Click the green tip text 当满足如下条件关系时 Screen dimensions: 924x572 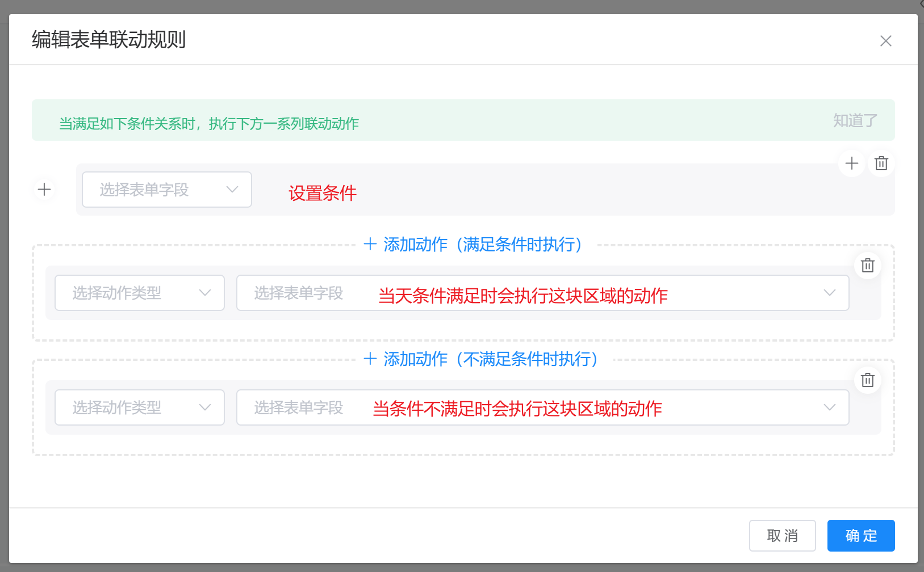tap(127, 124)
